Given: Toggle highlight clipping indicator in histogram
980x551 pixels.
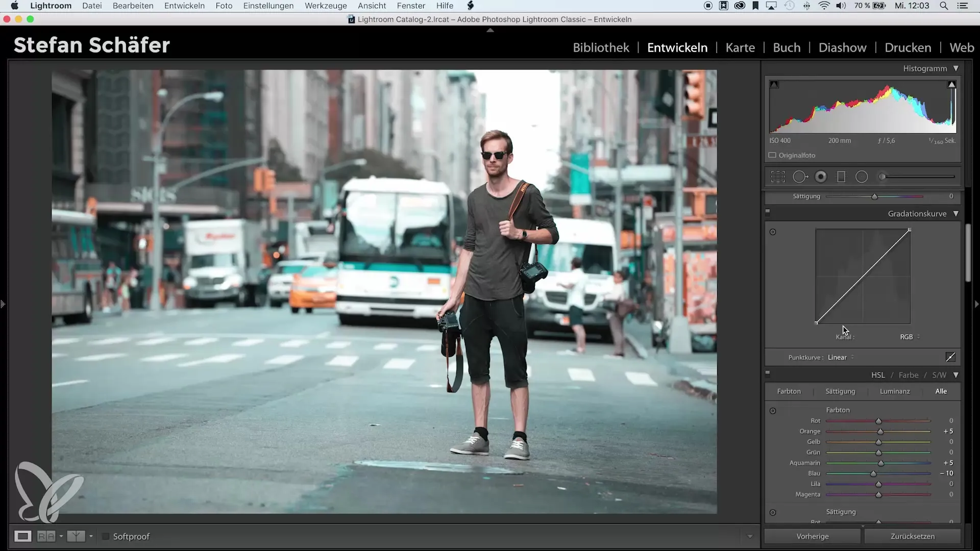Looking at the screenshot, I should click(x=951, y=85).
